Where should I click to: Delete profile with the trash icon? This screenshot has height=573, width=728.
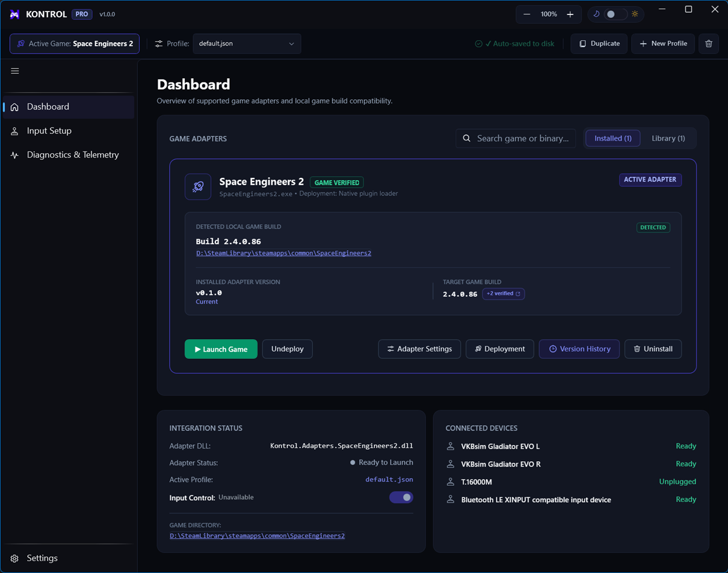709,43
